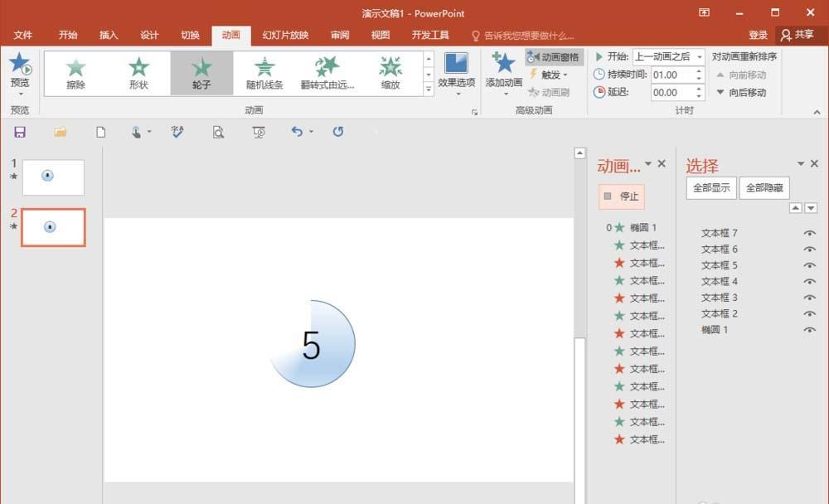Click 全部隐藏 to hide all objects
Screen dimensions: 829x504
764,187
